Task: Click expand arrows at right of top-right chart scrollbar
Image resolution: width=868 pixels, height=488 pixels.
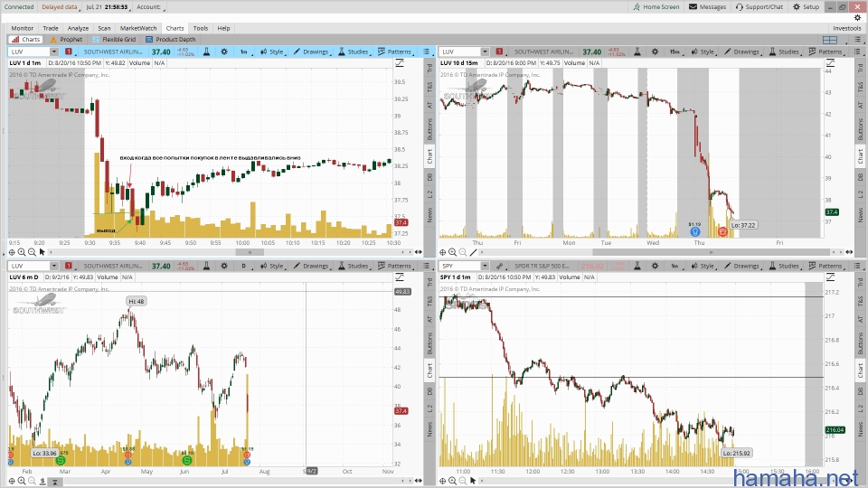Action: coord(849,252)
